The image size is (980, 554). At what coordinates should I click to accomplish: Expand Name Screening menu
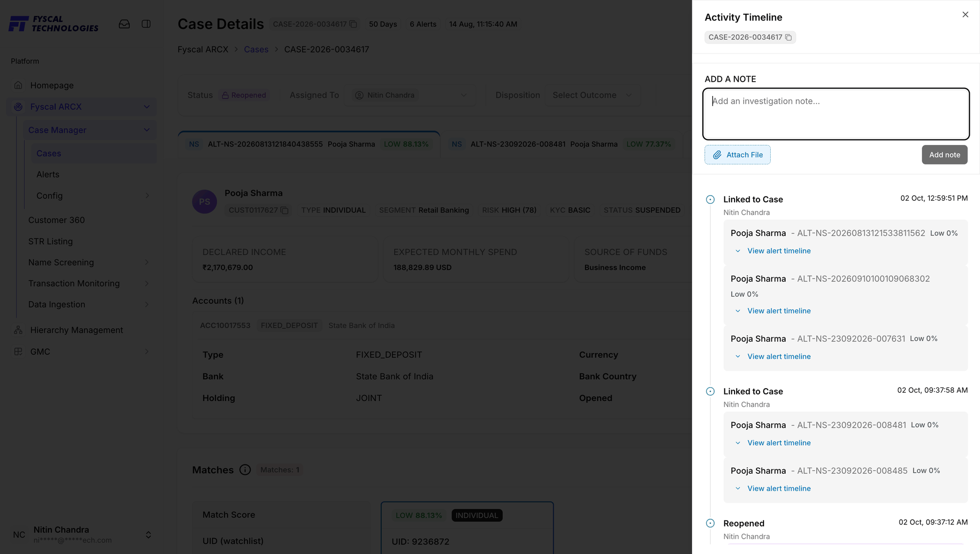pyautogui.click(x=89, y=262)
